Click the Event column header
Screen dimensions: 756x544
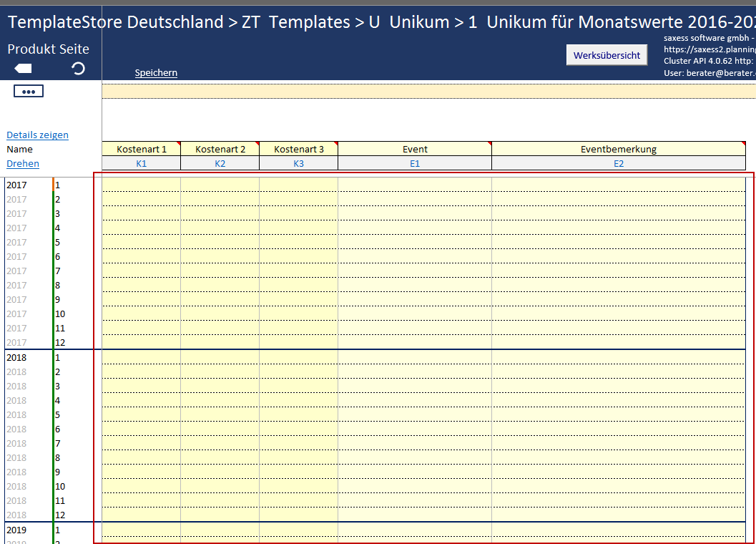pos(415,149)
